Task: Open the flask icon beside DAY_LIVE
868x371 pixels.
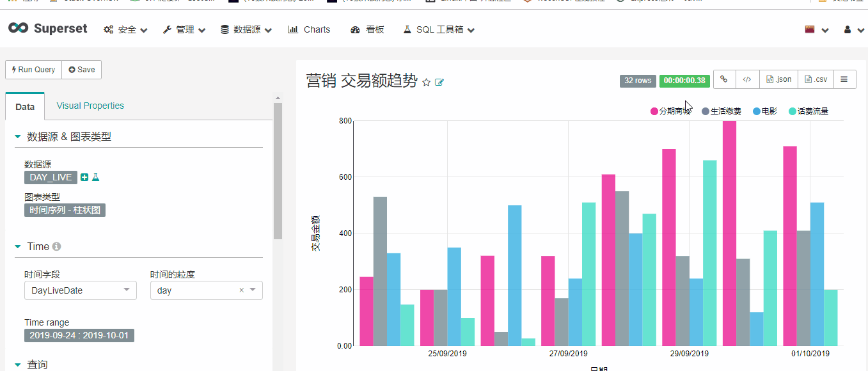Action: tap(95, 177)
